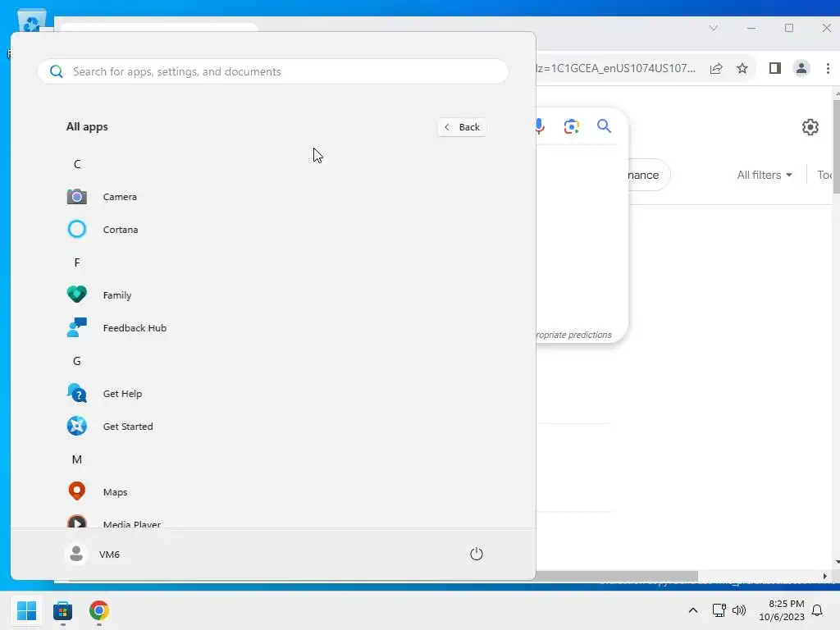Open Chrome tab search chevron

click(713, 28)
